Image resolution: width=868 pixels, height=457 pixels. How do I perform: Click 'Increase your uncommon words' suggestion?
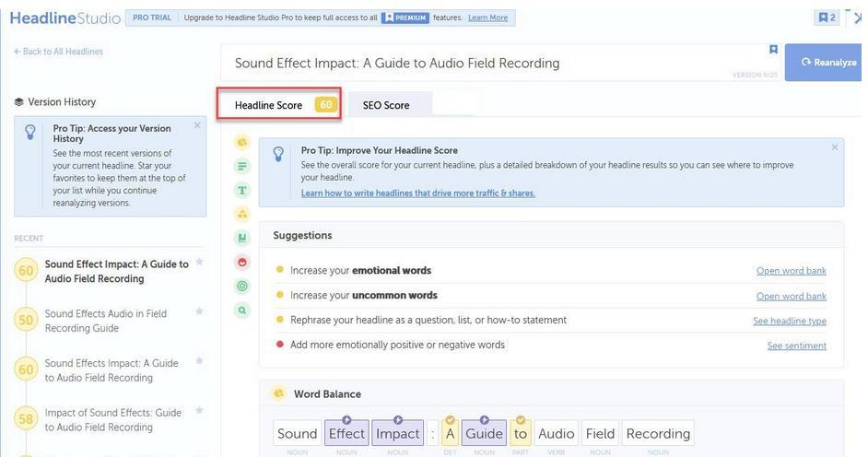[364, 296]
